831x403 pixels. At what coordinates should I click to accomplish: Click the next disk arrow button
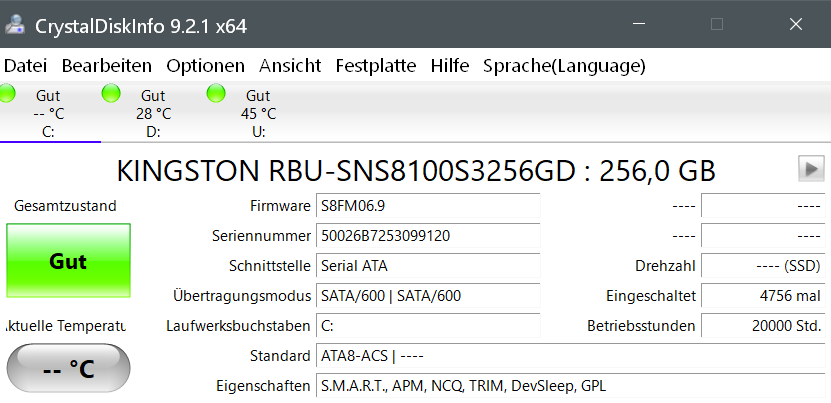[811, 169]
